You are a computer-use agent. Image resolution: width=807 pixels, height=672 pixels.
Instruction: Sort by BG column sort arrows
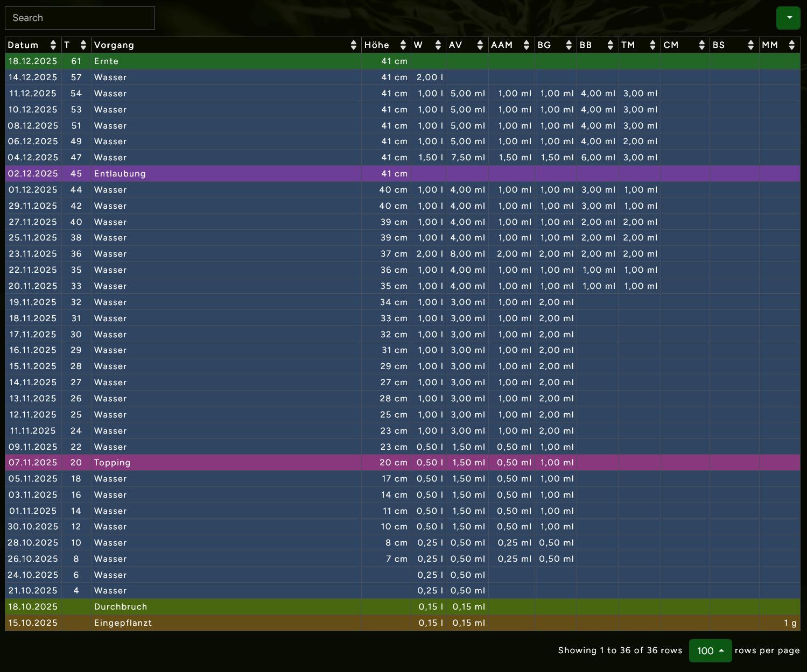[569, 45]
